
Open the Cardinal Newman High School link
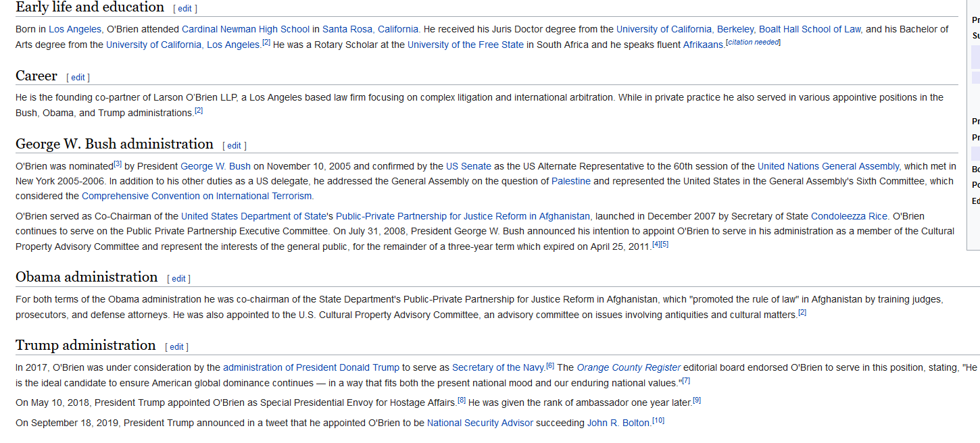[x=245, y=29]
